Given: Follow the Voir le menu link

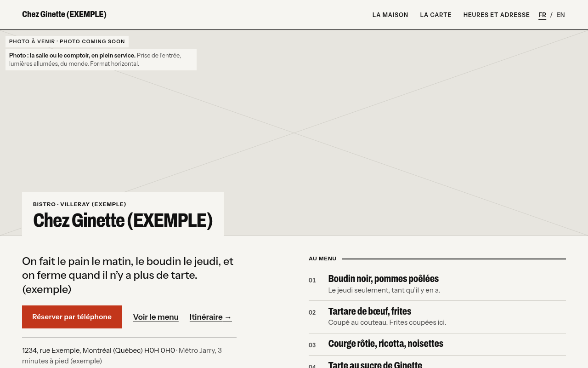Looking at the screenshot, I should pos(156,317).
